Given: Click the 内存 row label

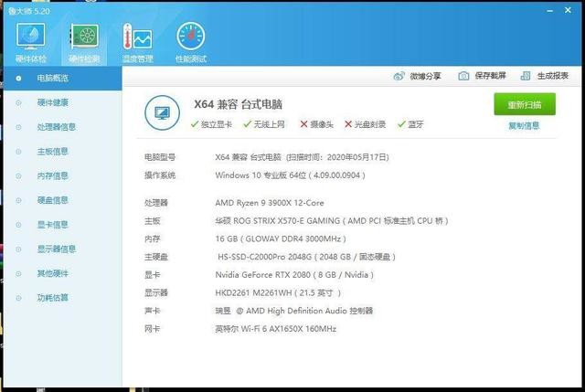Looking at the screenshot, I should (x=153, y=239).
